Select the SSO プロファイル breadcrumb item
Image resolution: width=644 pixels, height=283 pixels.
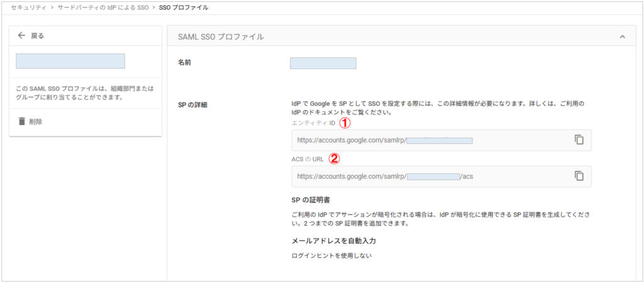183,8
